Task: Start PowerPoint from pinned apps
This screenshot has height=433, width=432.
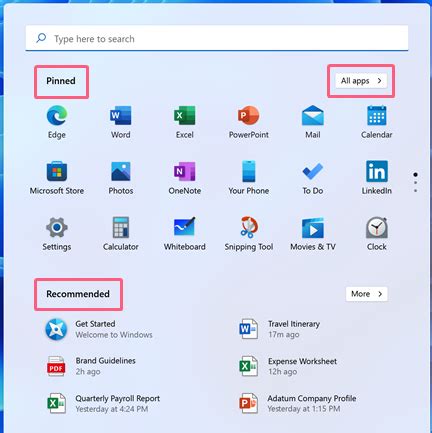Action: tap(249, 122)
